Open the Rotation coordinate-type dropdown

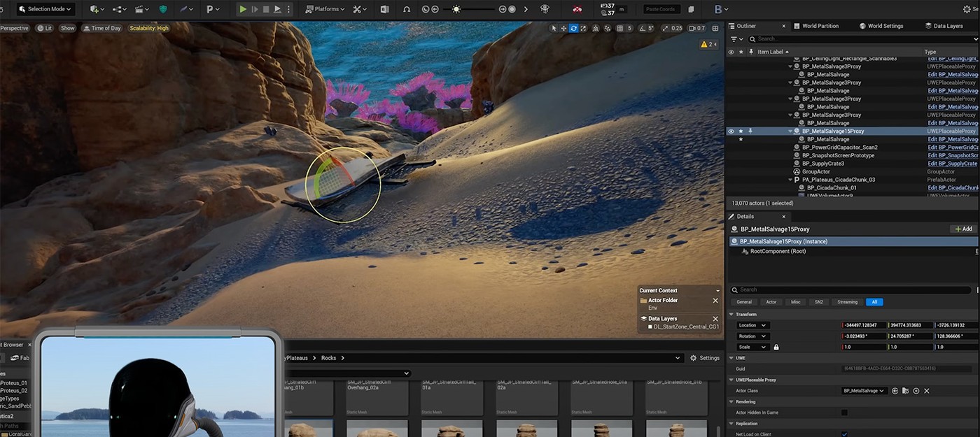coord(753,336)
